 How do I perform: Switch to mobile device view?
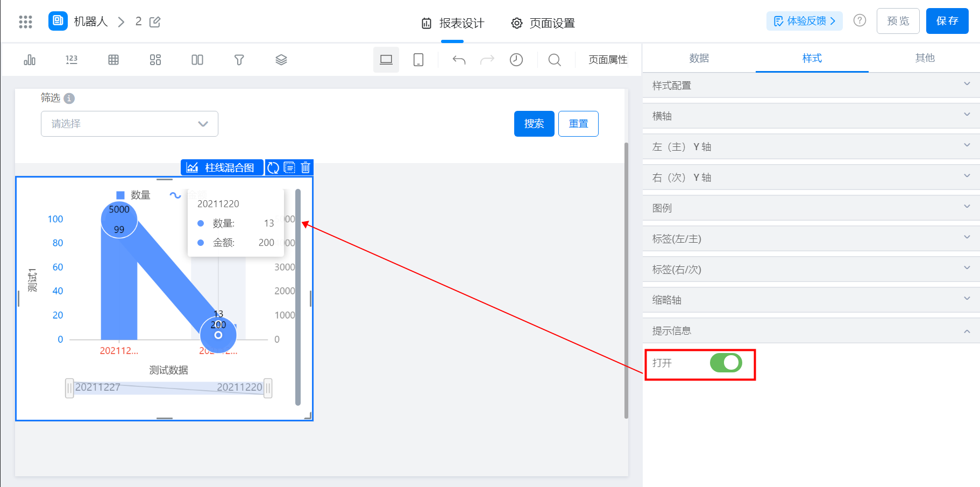pyautogui.click(x=418, y=60)
